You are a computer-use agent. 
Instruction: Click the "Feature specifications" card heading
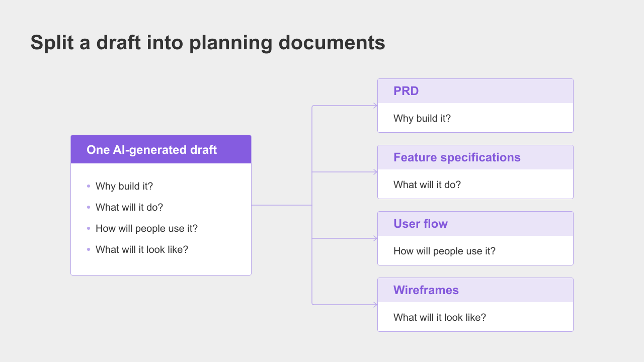[x=457, y=157]
